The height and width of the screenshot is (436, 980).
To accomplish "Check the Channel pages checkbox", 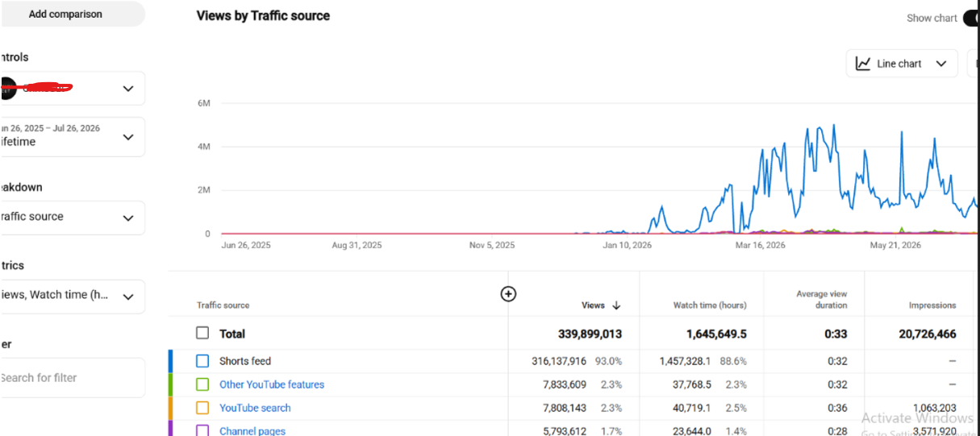I will coord(202,431).
